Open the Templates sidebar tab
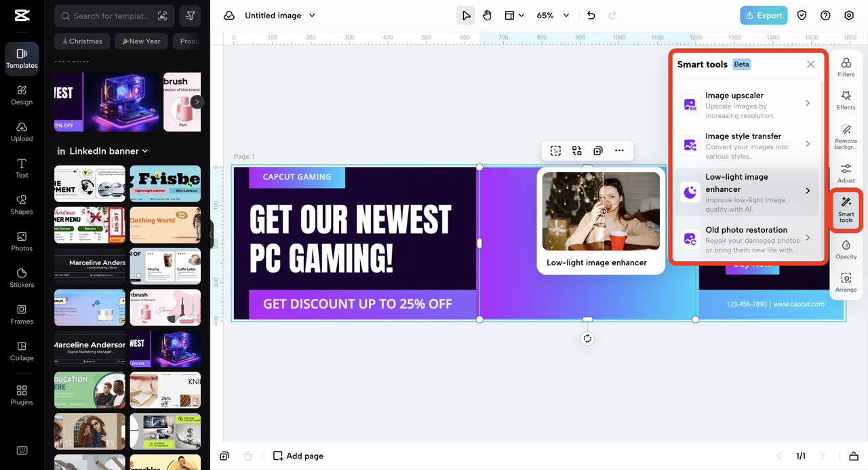 point(22,58)
